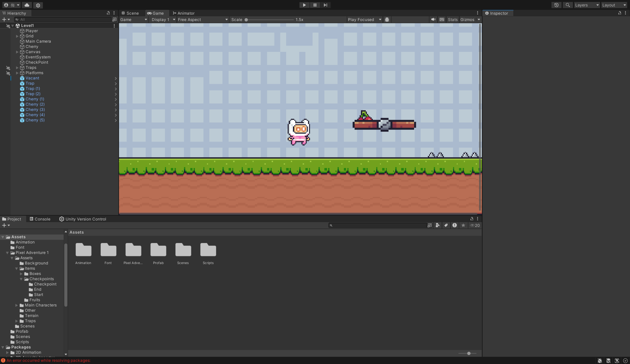
Task: Toggle the Stats overlay
Action: (x=453, y=19)
